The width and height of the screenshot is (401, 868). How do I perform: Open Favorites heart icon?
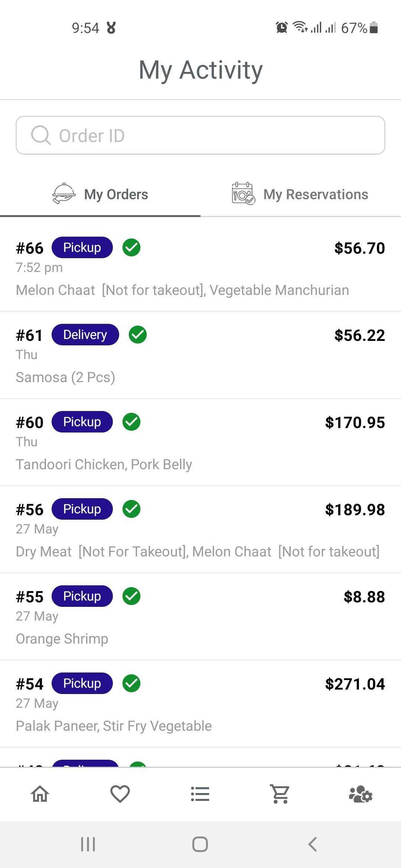pos(120,794)
